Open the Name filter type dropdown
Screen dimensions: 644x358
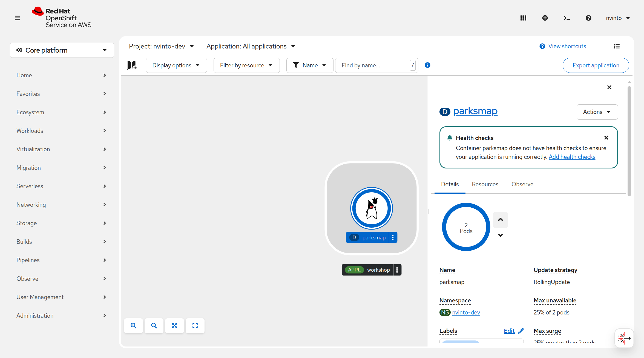pos(310,65)
